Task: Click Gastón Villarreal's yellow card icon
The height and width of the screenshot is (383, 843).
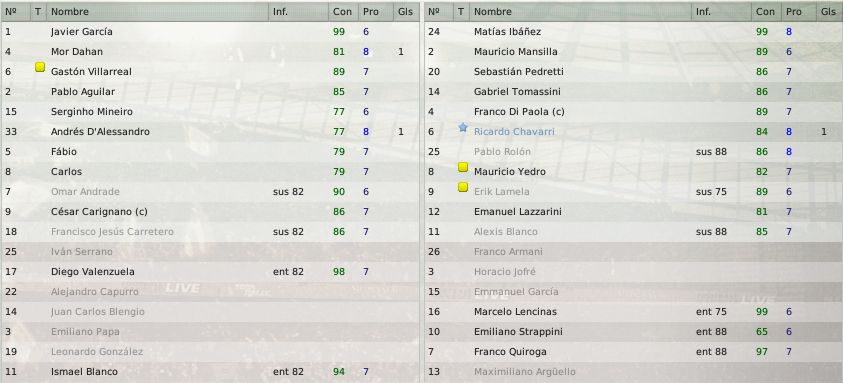Action: [x=40, y=67]
